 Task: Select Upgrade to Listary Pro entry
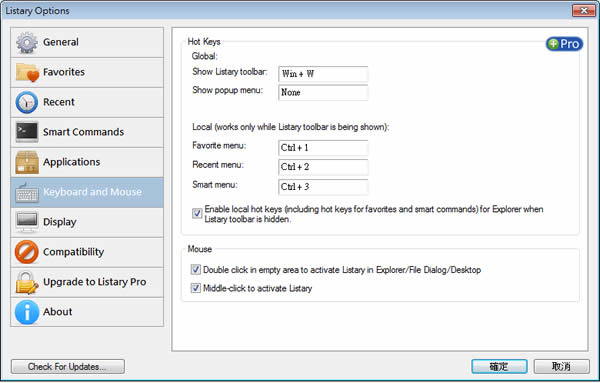(x=87, y=282)
